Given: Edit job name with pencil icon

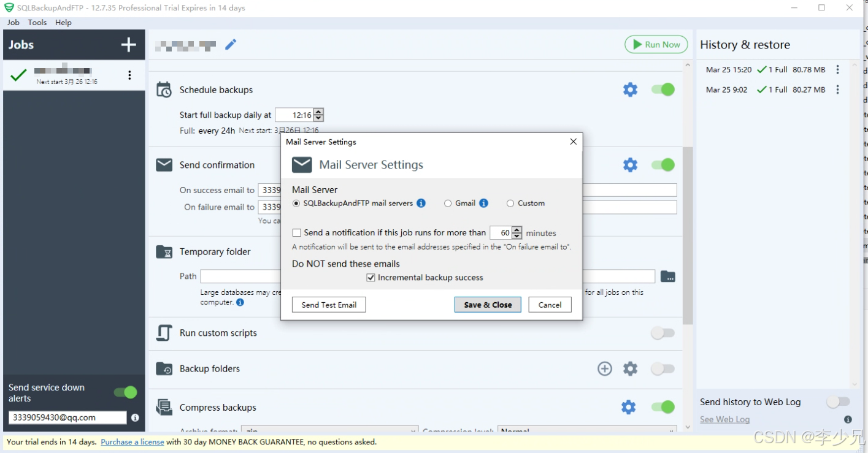Looking at the screenshot, I should click(231, 45).
